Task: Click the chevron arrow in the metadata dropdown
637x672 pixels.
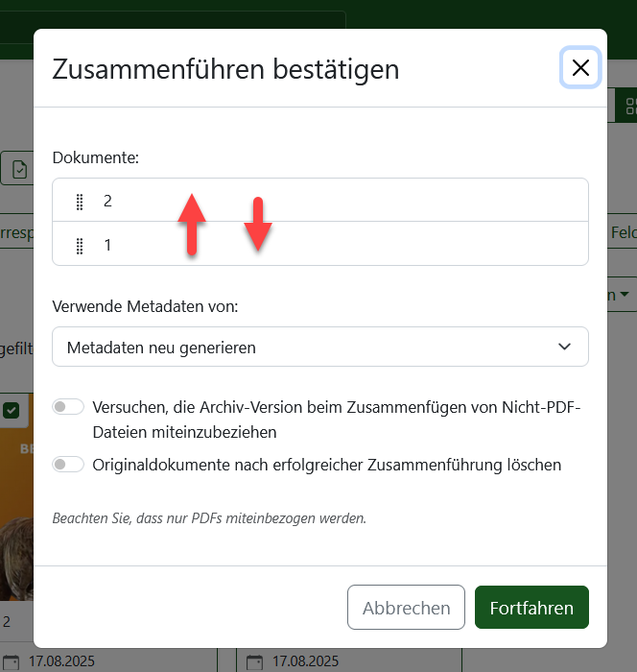Action: pyautogui.click(x=564, y=347)
